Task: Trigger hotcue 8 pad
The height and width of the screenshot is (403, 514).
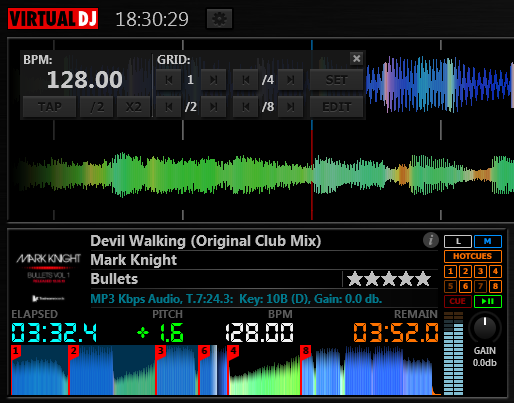Action: point(495,286)
